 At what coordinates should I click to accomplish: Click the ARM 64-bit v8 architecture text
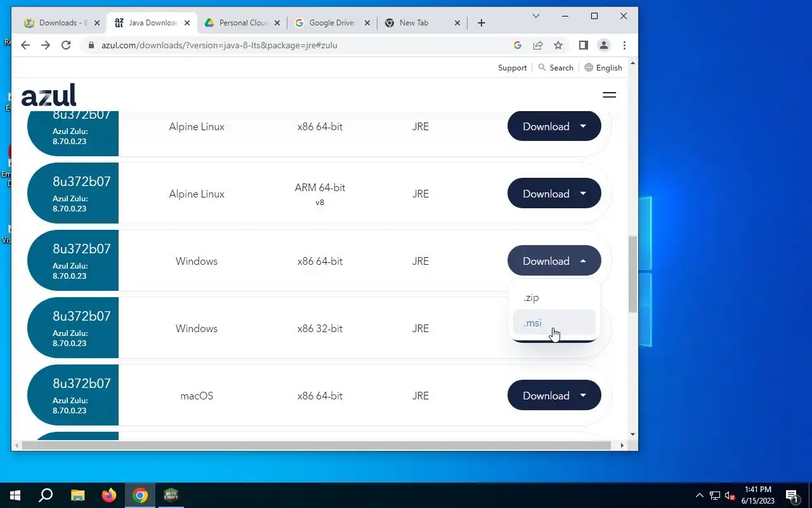pyautogui.click(x=320, y=194)
